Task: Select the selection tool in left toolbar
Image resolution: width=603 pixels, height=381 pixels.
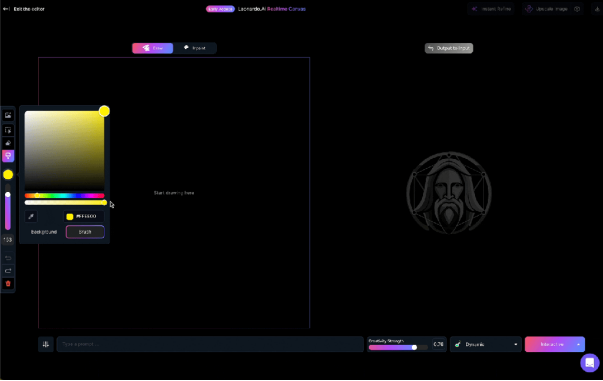Action: 8,130
